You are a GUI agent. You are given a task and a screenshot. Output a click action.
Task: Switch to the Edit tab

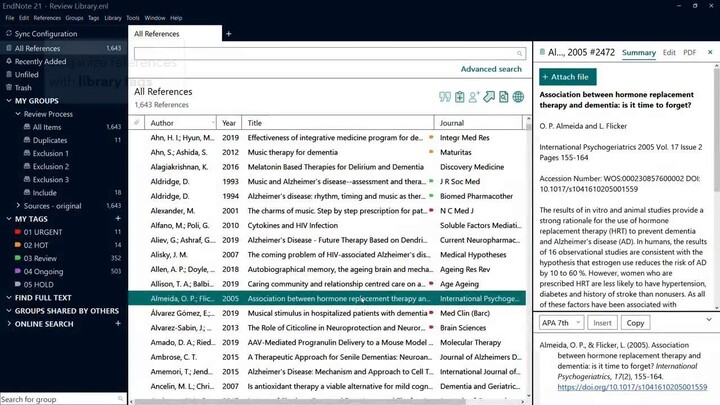coord(669,52)
